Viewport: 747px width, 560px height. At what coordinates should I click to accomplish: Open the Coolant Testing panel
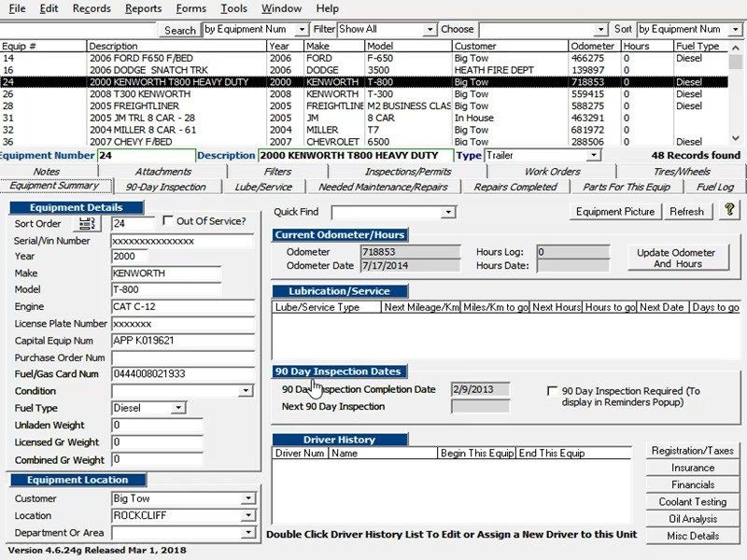[693, 501]
